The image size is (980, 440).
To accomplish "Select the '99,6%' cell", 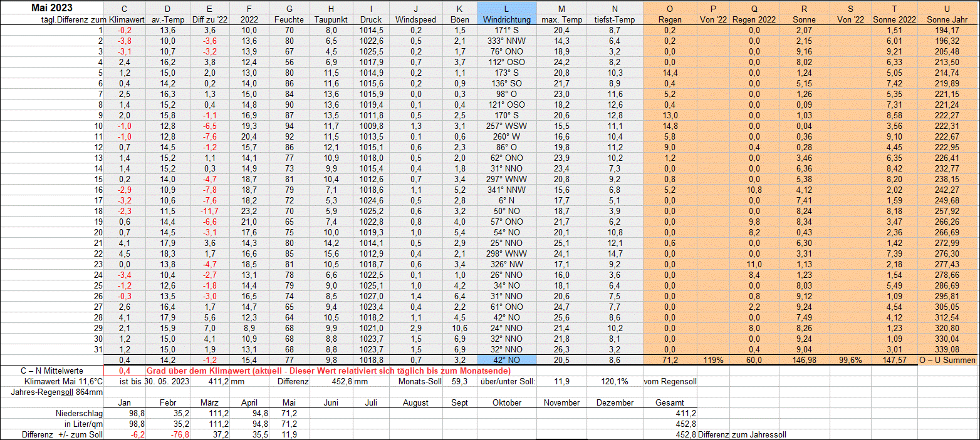I will click(850, 360).
